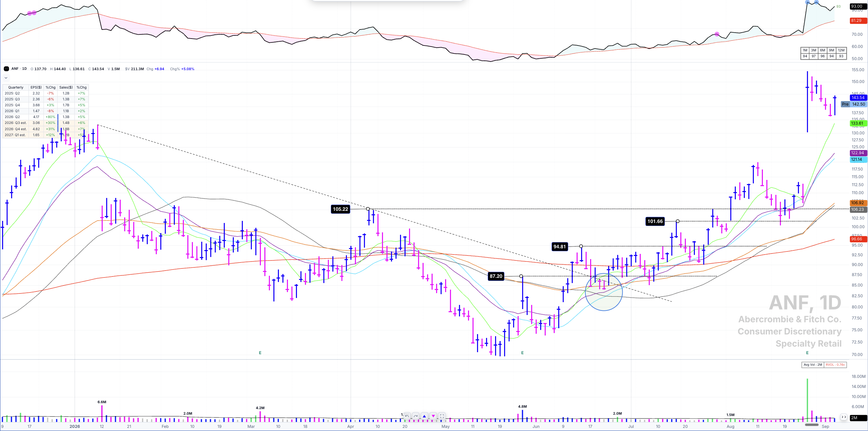Click the 9M relative strength period header
This screenshot has width=868, height=431.
[x=832, y=50]
